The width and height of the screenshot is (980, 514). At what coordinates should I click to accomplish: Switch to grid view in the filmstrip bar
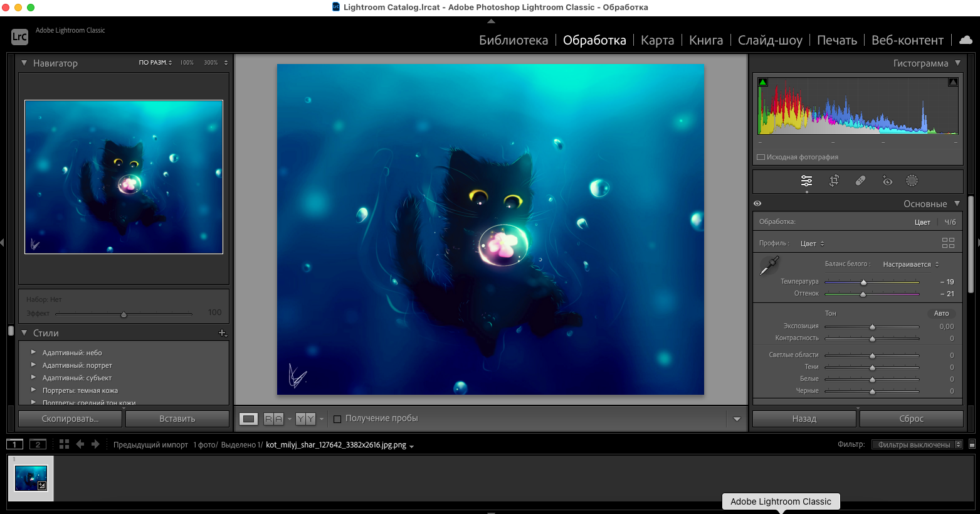[x=64, y=444]
